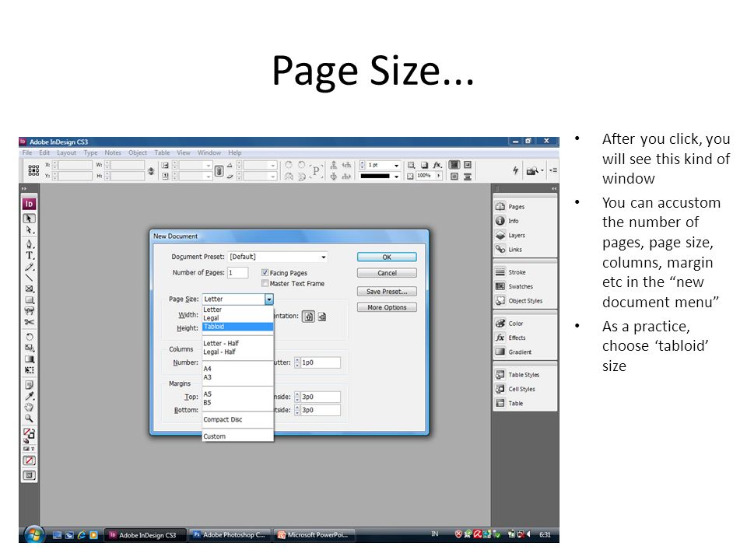
Task: Choose Legal from page size list
Action: [x=238, y=318]
